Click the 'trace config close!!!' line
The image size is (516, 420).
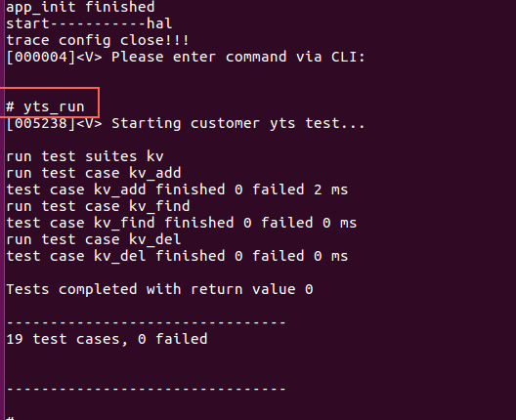pyautogui.click(x=98, y=40)
